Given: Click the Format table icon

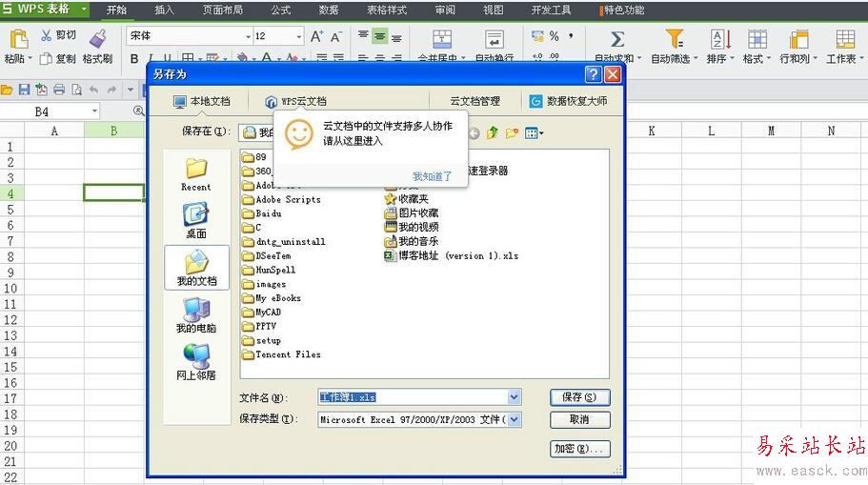Looking at the screenshot, I should (x=757, y=39).
